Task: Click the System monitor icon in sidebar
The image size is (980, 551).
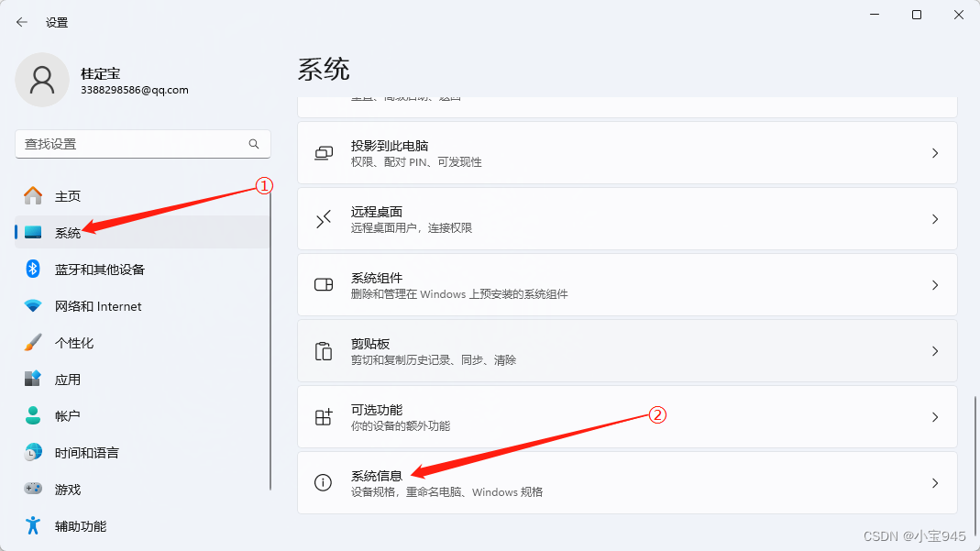Action: point(33,232)
